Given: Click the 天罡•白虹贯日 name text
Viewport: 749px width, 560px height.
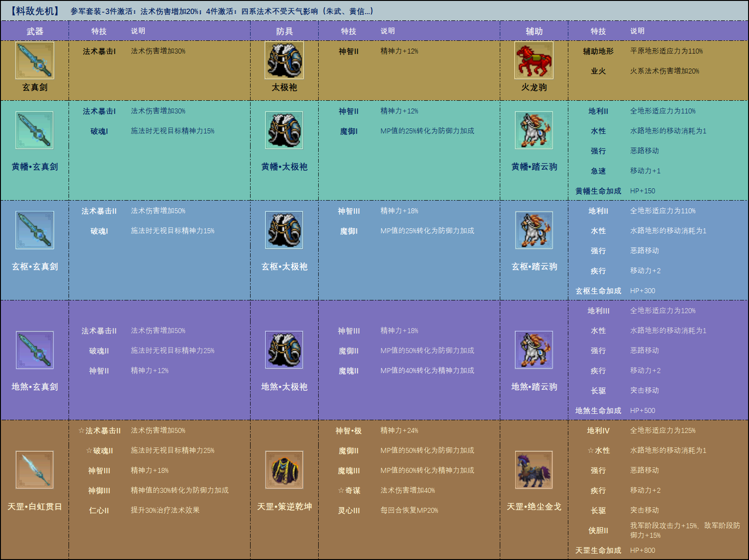Looking at the screenshot, I should click(x=35, y=506).
